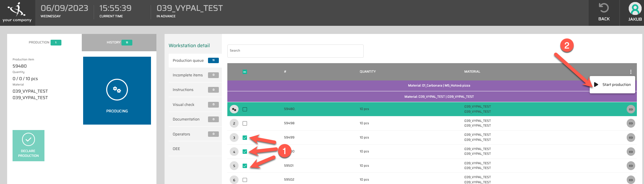Click the Back arrow icon

point(604,8)
